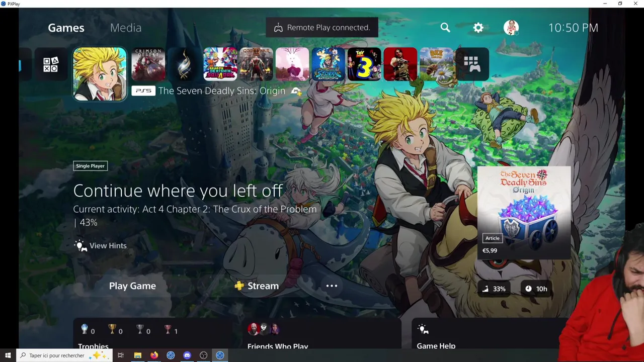644x362 pixels.
Task: Click the View Hints lightbulb icon
Action: pyautogui.click(x=80, y=245)
